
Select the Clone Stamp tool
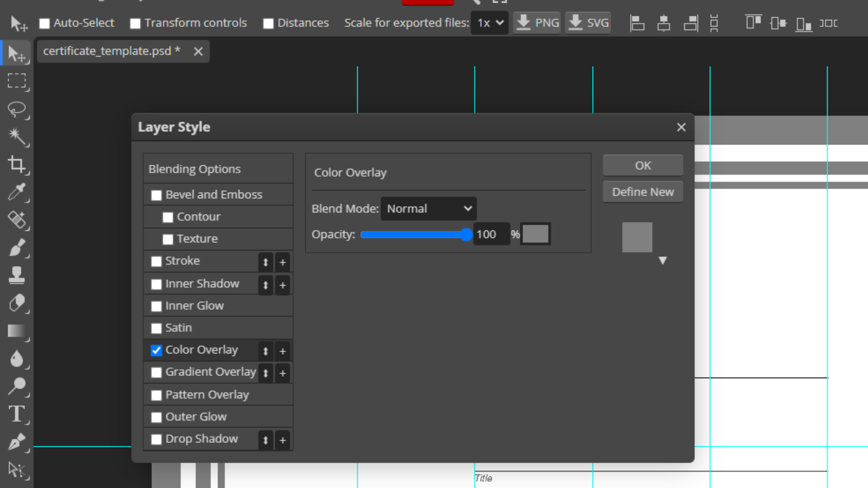click(17, 275)
